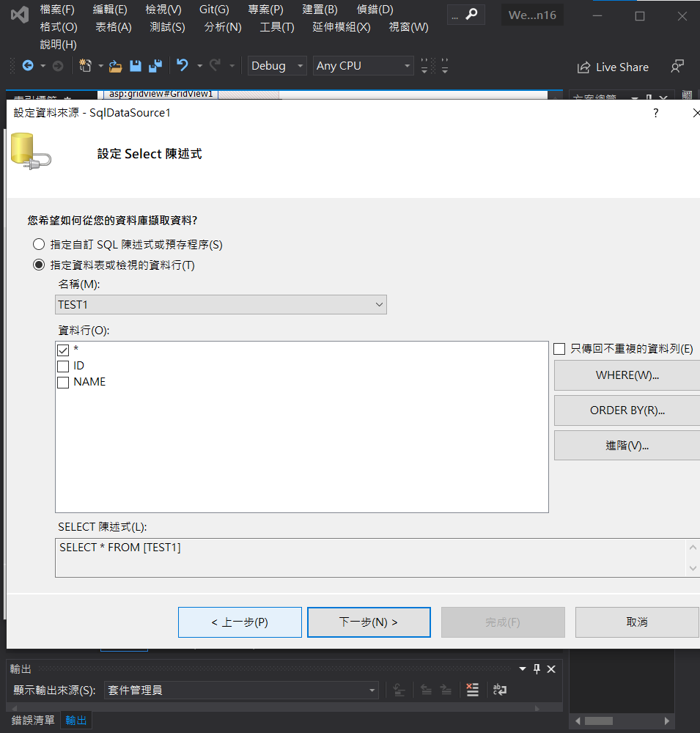The height and width of the screenshot is (733, 700).
Task: Click the Clear All output icon
Action: [472, 690]
